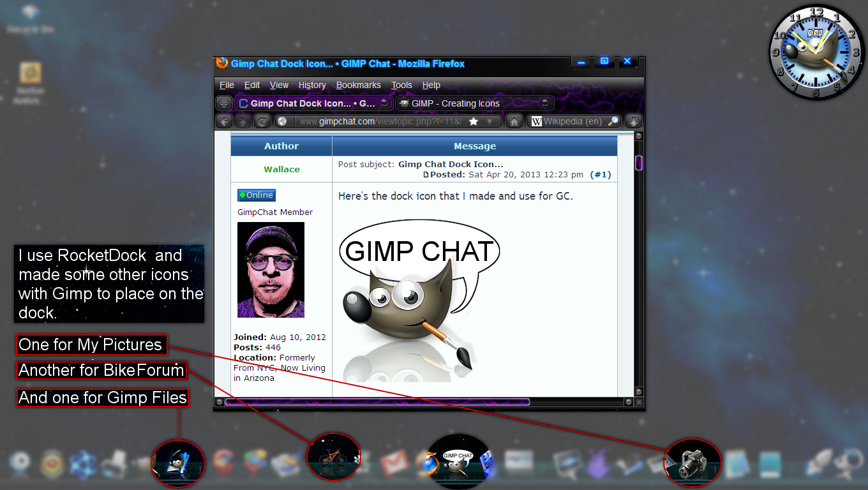Click the Gimp clock desktop gadget
868x490 pixels.
(816, 52)
